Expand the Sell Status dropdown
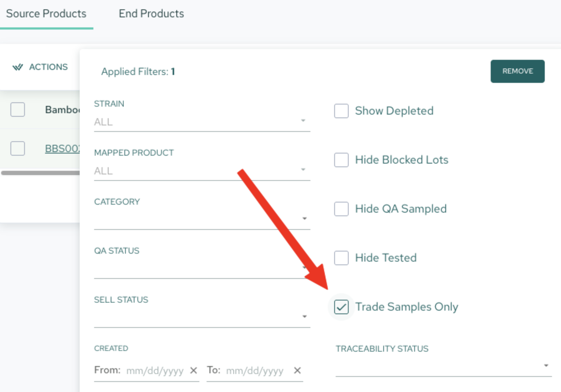The image size is (561, 392). click(x=202, y=317)
